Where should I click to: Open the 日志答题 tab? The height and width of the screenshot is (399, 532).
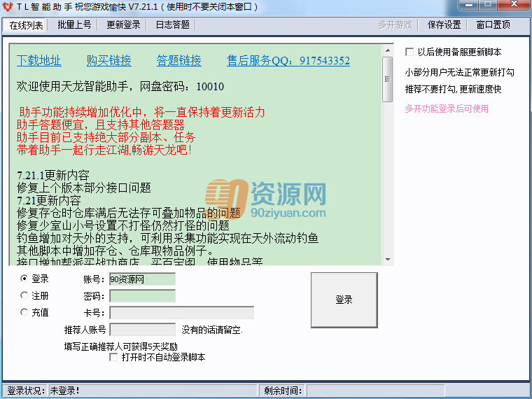pyautogui.click(x=172, y=24)
